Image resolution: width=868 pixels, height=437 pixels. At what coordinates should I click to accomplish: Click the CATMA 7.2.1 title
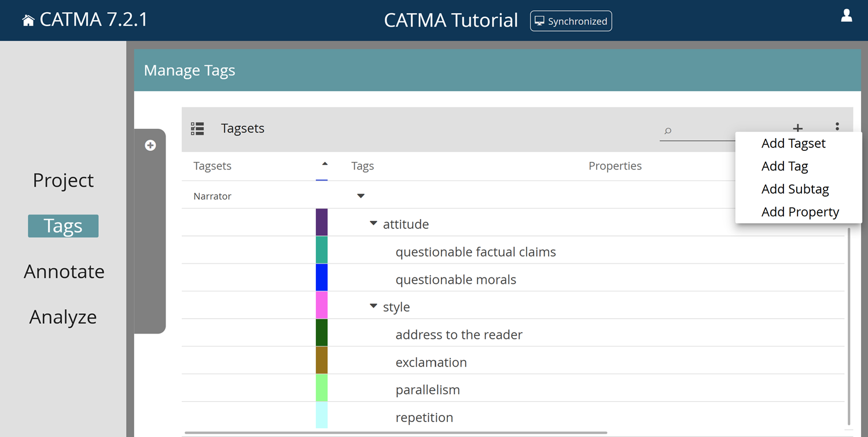coord(94,20)
